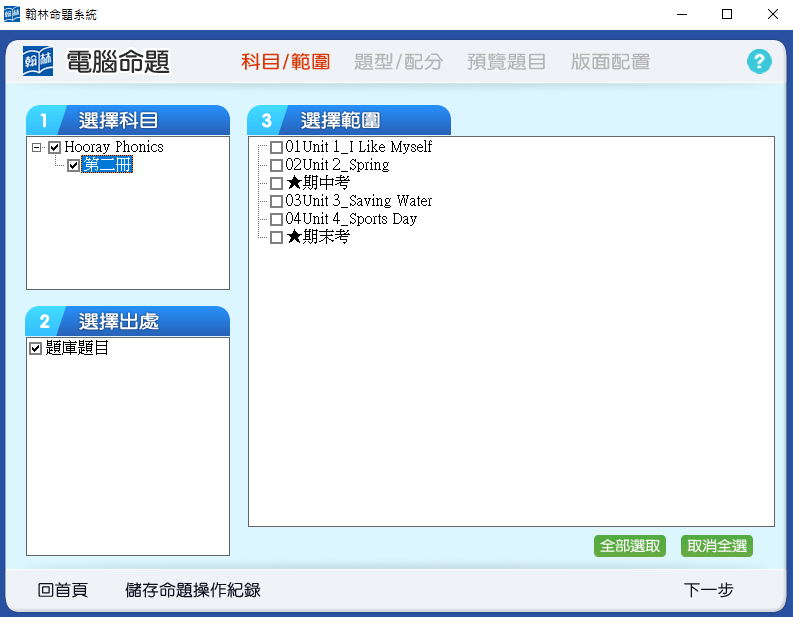Switch to the 題型/配分 tab
This screenshot has height=617, width=793.
click(x=399, y=62)
